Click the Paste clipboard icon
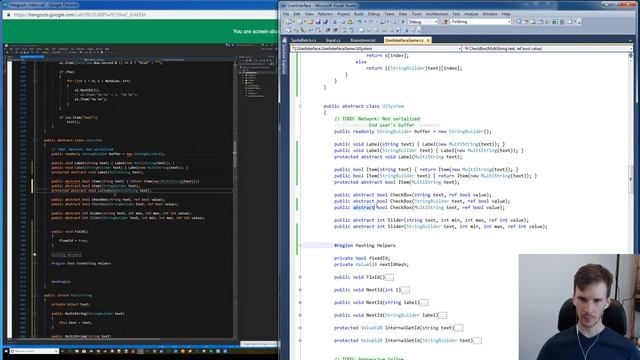Viewport: 640px width, 360px height. click(x=350, y=22)
